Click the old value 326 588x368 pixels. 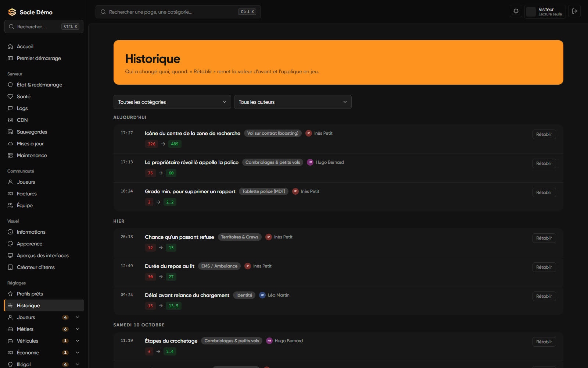[x=151, y=144]
